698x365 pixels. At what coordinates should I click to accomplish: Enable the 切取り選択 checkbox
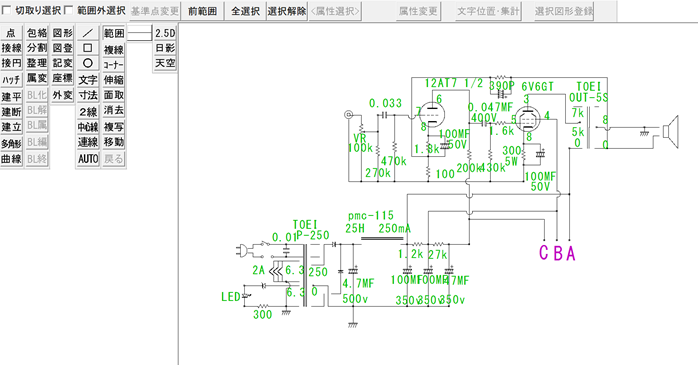[x=7, y=10]
